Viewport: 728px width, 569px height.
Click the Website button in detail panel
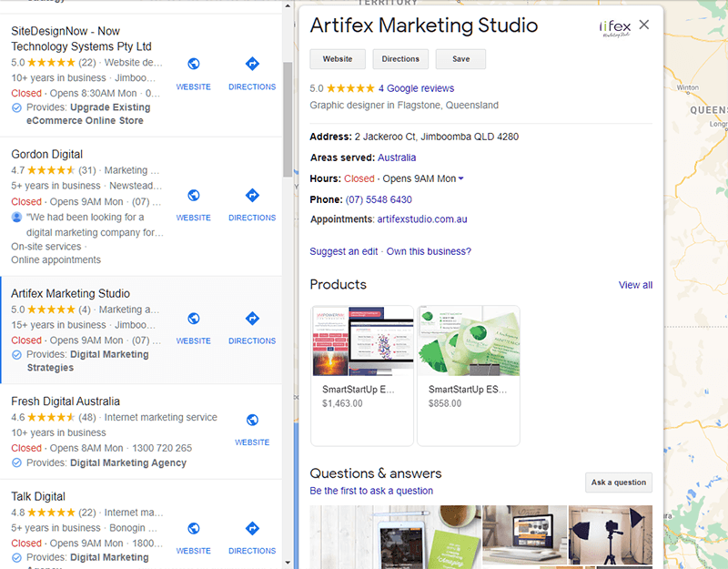tap(338, 59)
